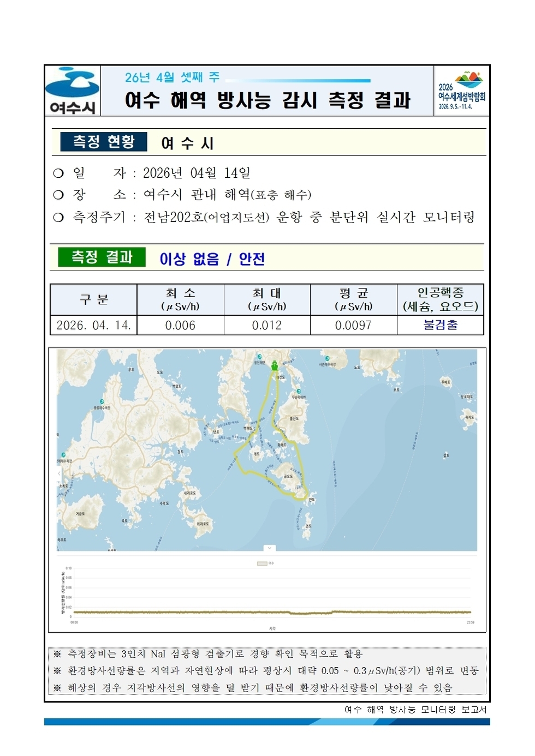
Task: Click the green 측정 결과 section header
Action: [x=102, y=257]
